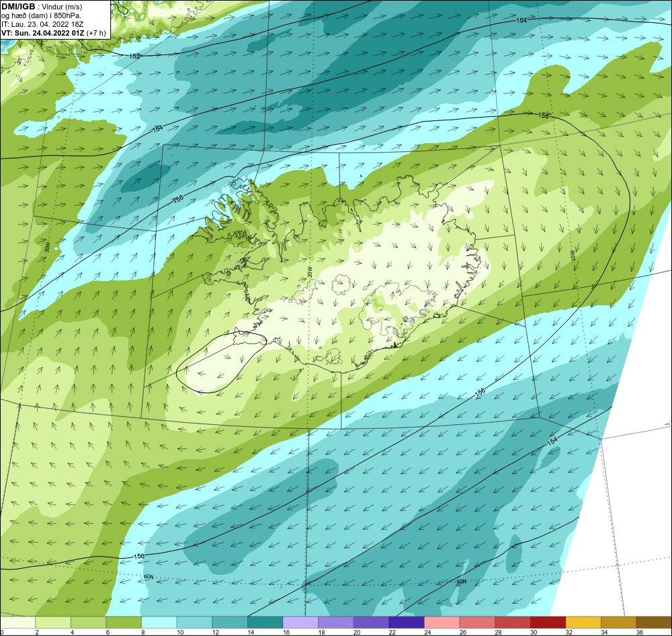Viewport: 672px width, 636px height.
Task: Click the 'Vindur (m/s)' label in the header
Action: coord(63,7)
